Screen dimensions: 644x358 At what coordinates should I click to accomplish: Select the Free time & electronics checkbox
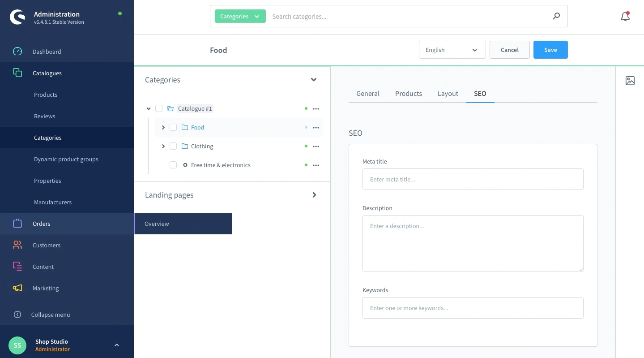173,165
